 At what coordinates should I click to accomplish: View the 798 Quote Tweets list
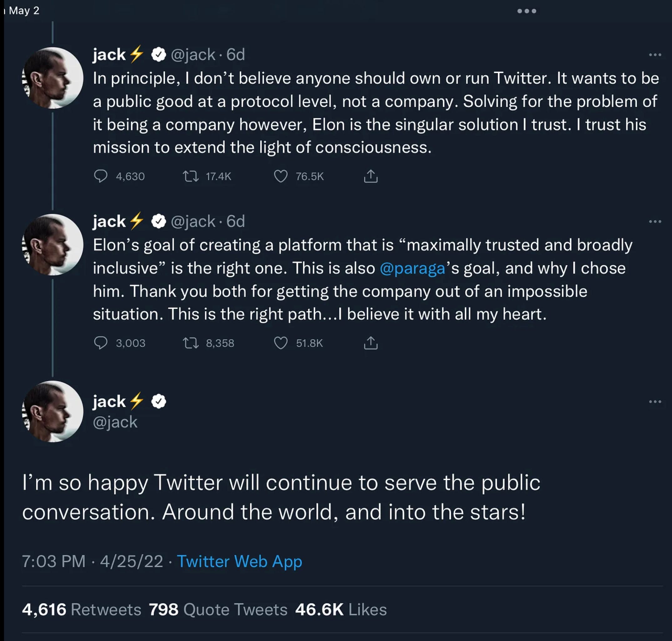pos(218,610)
